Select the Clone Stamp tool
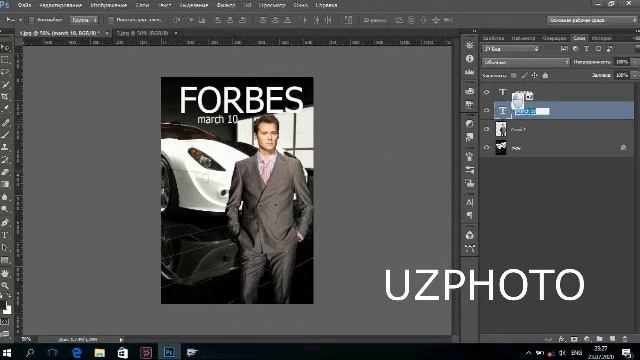The height and width of the screenshot is (360, 640). tap(5, 147)
